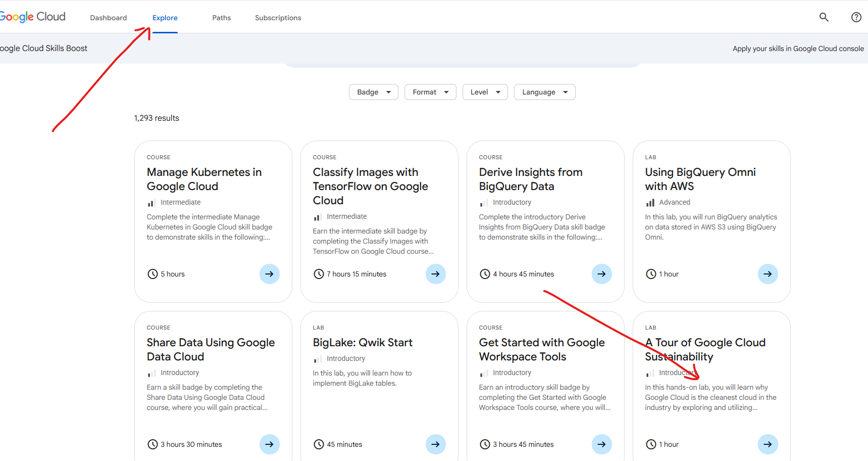Click BigLake tables description text
Viewport: 868px width, 461px height.
click(363, 378)
